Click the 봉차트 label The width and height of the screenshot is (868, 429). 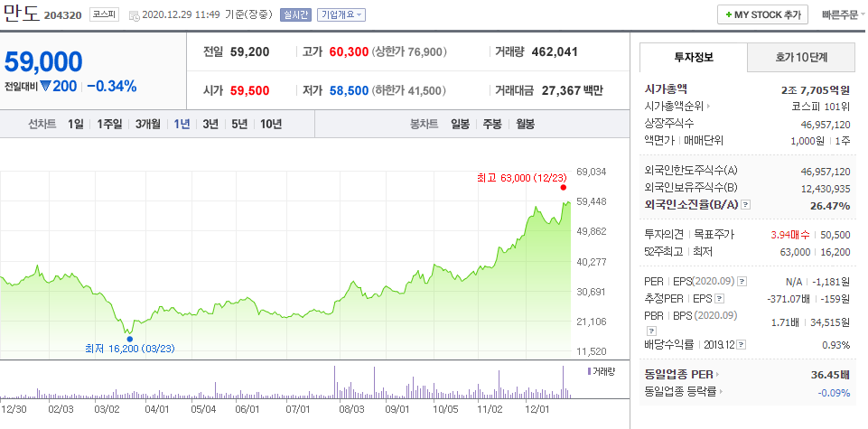(424, 124)
